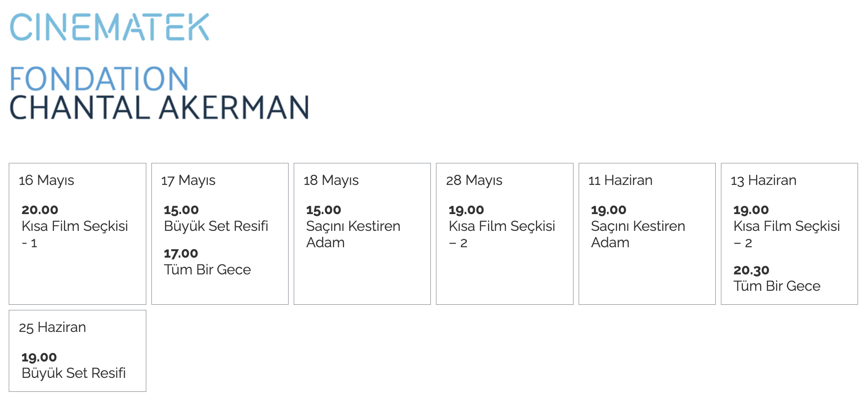Viewport: 868px width, 405px height.
Task: Click the Fondation Chantal Akerman logo
Action: coord(159,93)
